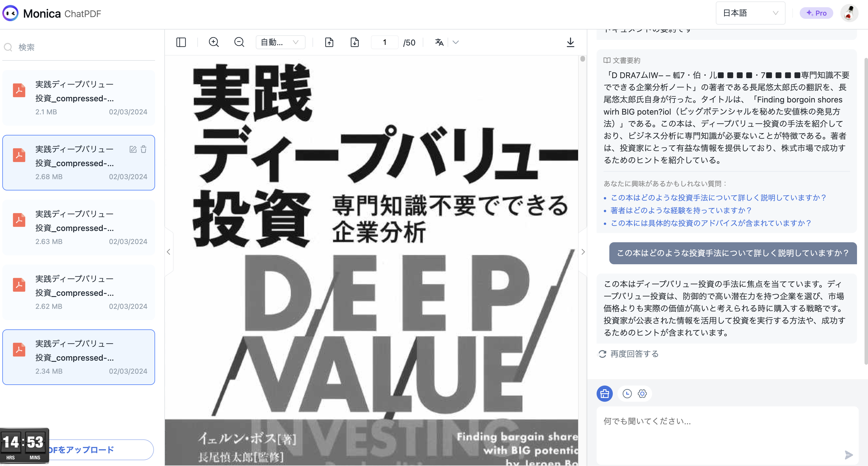The width and height of the screenshot is (868, 466).
Task: Open the 日本語 language dropdown
Action: tap(750, 13)
